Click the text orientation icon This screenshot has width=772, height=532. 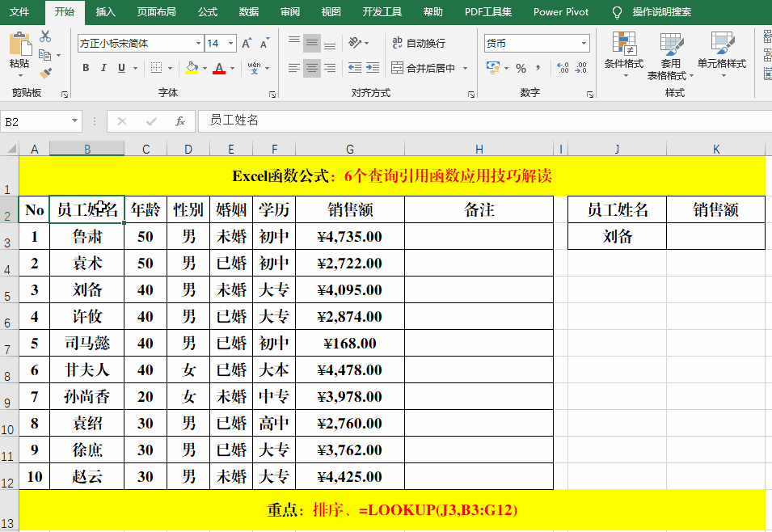point(355,43)
